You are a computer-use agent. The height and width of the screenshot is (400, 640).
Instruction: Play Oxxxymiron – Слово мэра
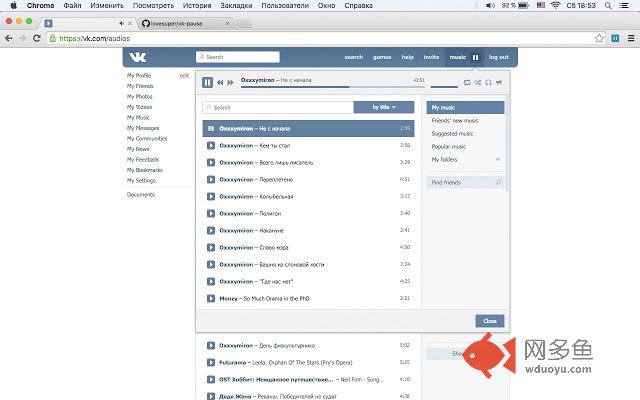pos(211,247)
